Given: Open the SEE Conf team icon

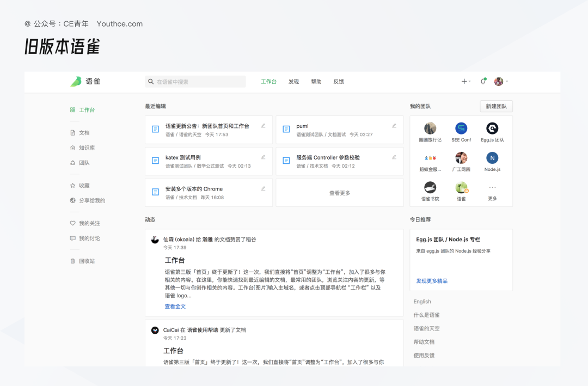Looking at the screenshot, I should click(461, 128).
